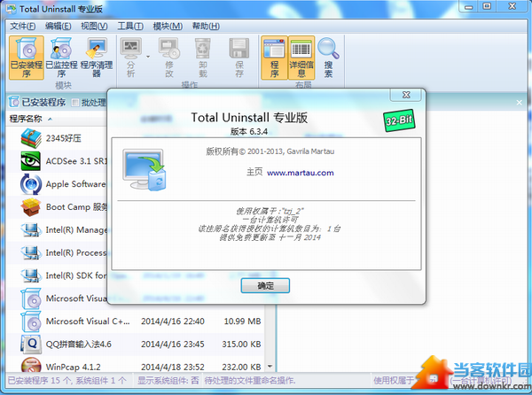The image size is (532, 395).
Task: Visit the www.martau.com homepage link
Action: (x=301, y=173)
